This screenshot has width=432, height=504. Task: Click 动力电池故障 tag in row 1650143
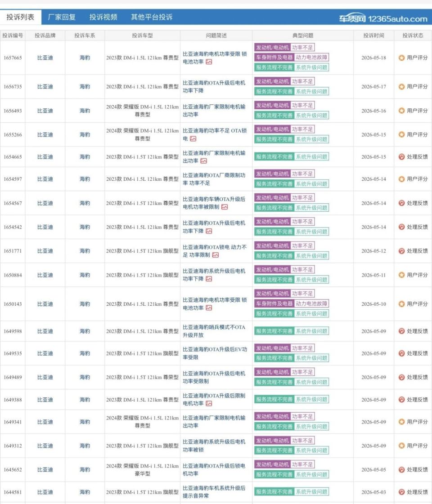(x=311, y=303)
